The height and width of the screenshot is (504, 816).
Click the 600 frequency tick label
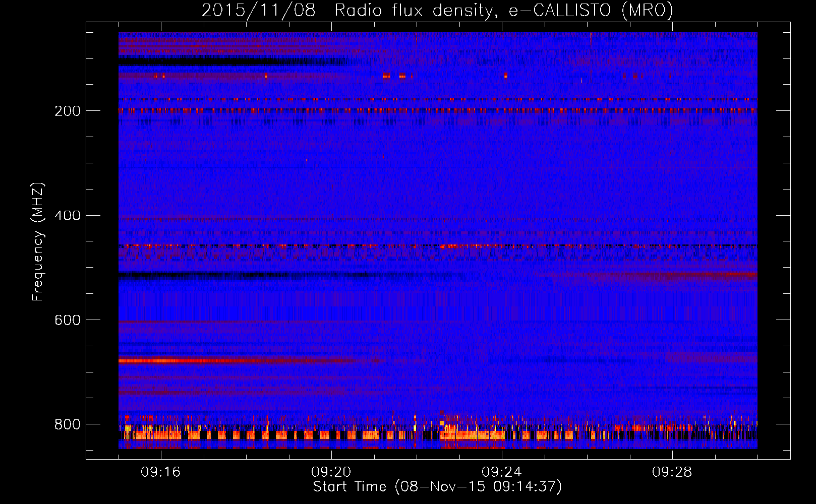(67, 320)
